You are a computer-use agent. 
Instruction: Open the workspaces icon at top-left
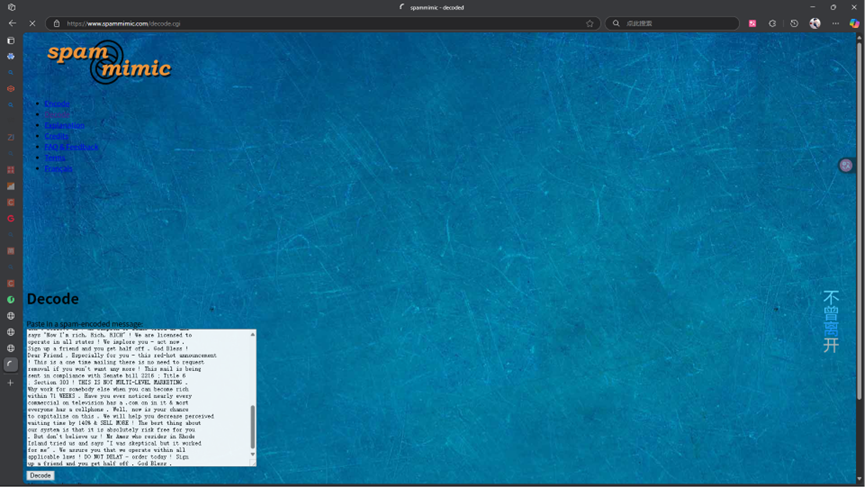(11, 7)
